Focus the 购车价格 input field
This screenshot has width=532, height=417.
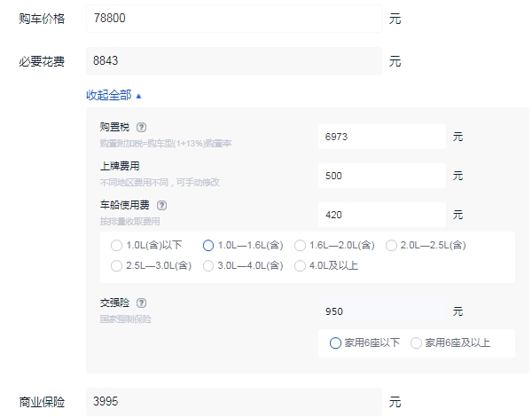[234, 19]
